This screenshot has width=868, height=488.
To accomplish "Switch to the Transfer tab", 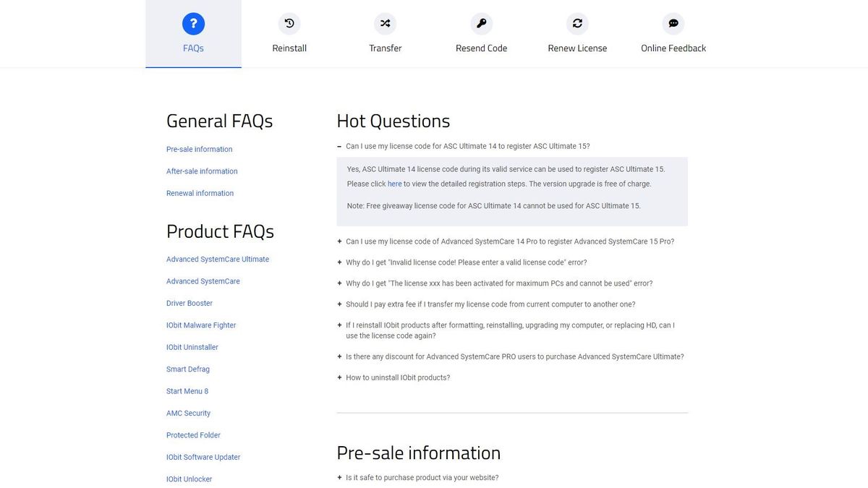I will click(x=385, y=48).
